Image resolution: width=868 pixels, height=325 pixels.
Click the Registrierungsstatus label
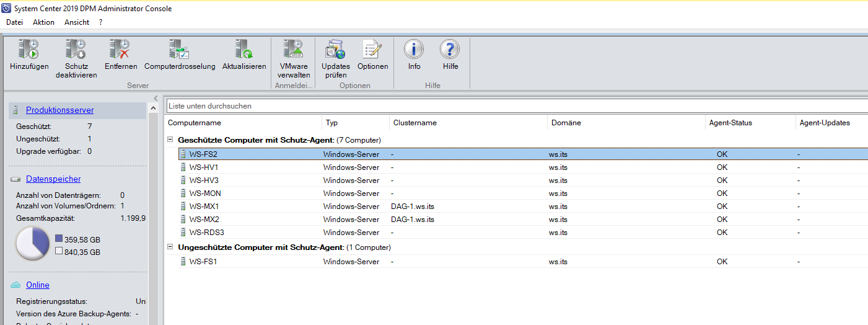pyautogui.click(x=51, y=301)
